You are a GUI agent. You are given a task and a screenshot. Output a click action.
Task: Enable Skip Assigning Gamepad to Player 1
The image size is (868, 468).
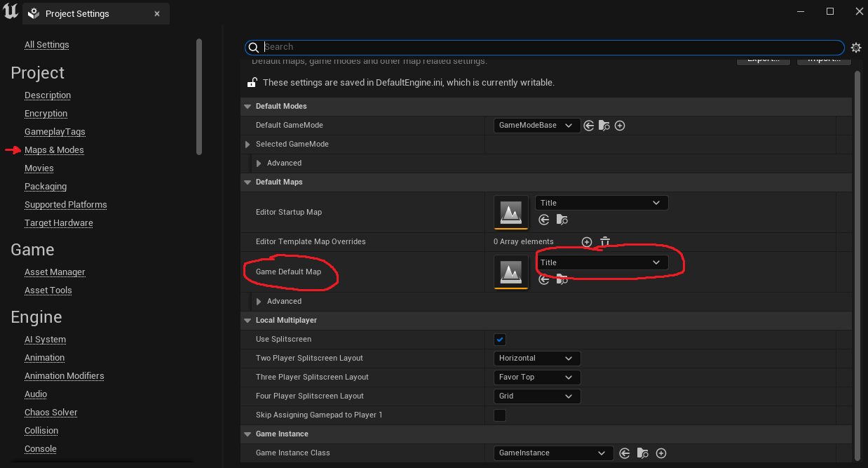[x=500, y=415]
